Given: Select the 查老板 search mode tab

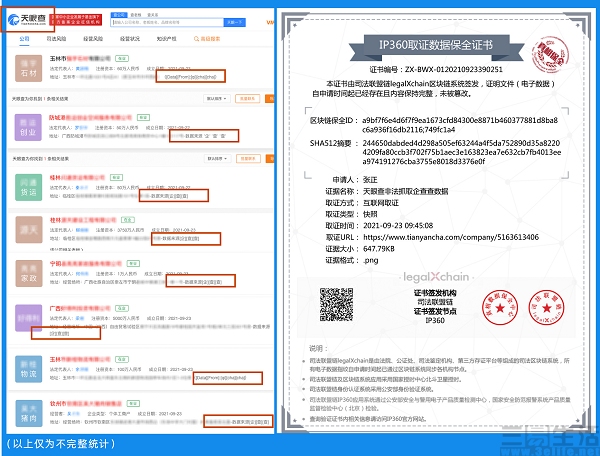Looking at the screenshot, I should 135,15.
